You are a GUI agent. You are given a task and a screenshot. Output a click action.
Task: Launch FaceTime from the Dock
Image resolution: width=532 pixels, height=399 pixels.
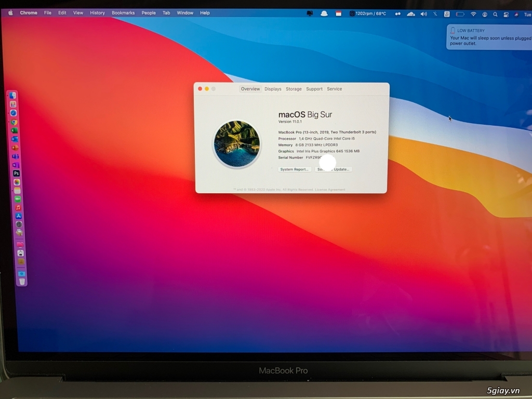point(18,199)
